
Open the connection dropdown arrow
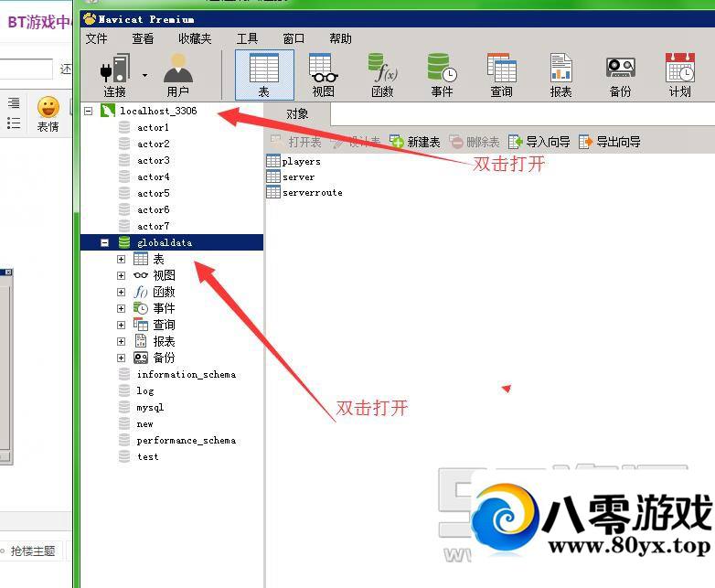(x=145, y=75)
